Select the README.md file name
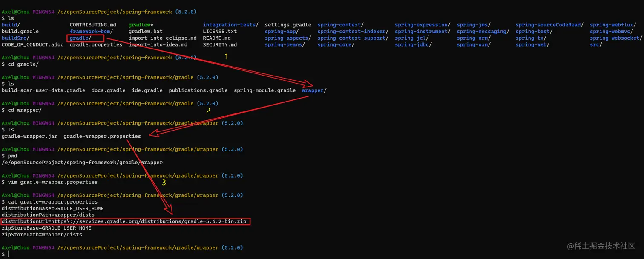 click(x=217, y=38)
